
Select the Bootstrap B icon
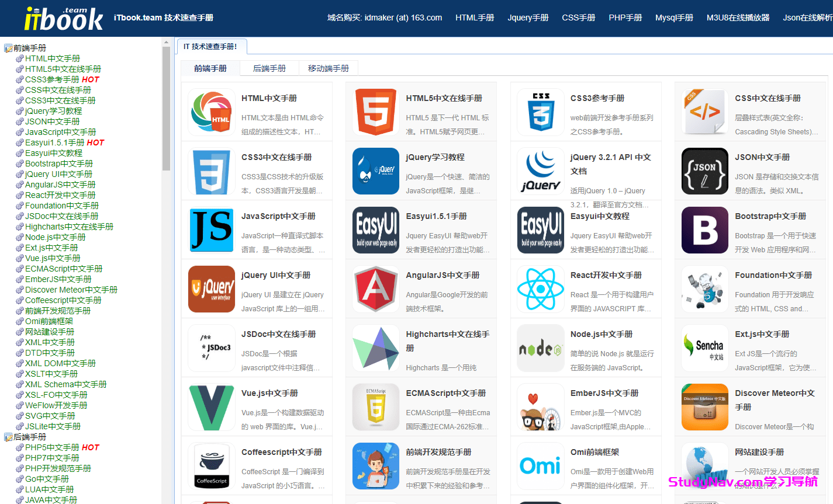(x=704, y=230)
